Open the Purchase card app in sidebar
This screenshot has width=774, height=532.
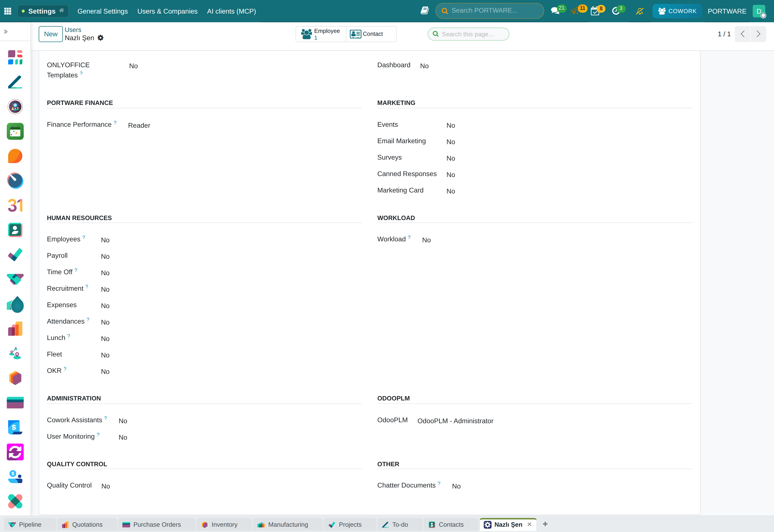15,403
